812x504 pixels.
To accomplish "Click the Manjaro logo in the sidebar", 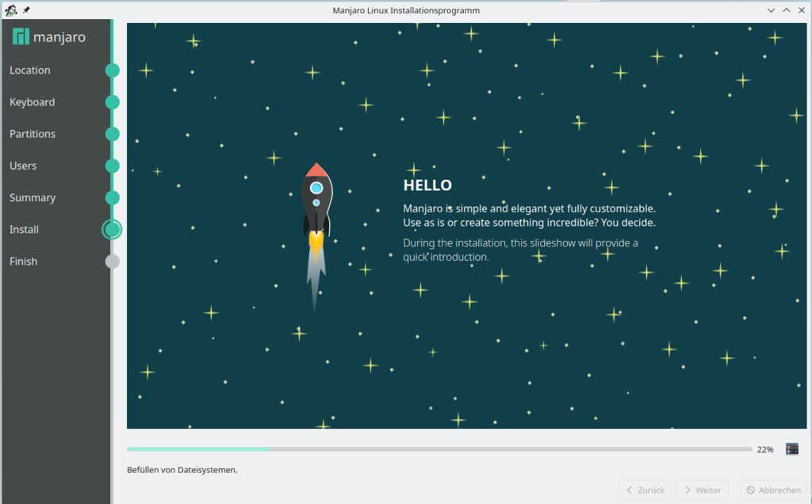I will [49, 37].
